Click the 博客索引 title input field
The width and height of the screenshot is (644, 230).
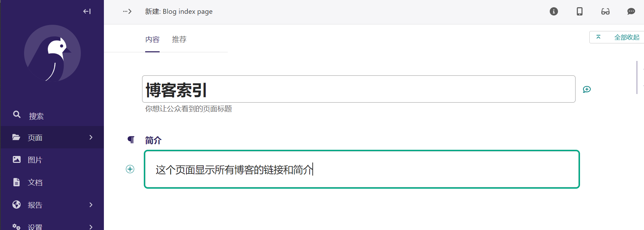359,89
